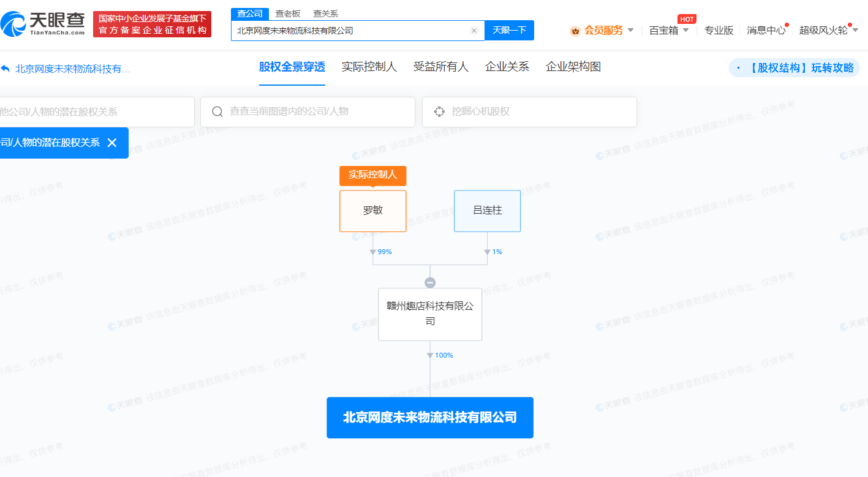Click the HOT badge above 百宝箱
The image size is (868, 477).
point(687,19)
